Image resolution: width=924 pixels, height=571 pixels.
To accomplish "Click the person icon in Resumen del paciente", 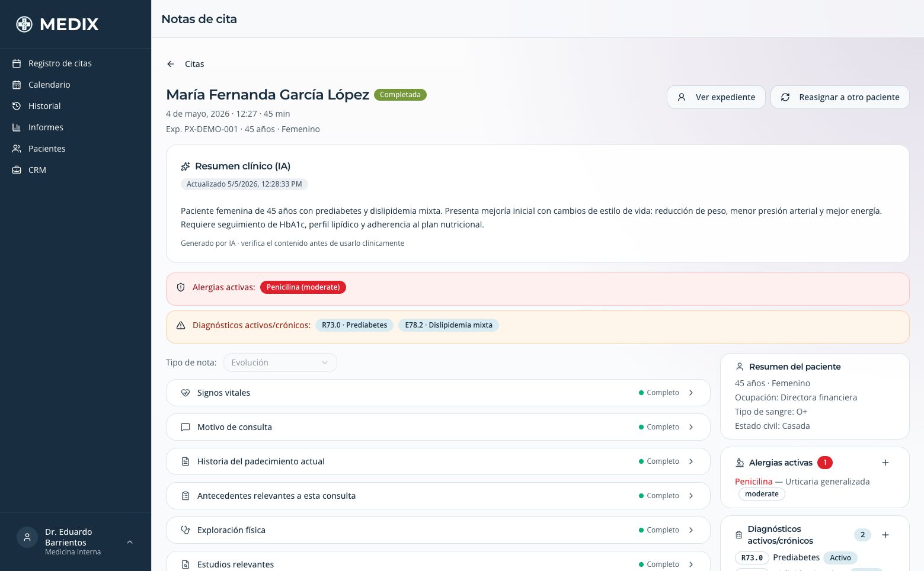I will point(740,367).
